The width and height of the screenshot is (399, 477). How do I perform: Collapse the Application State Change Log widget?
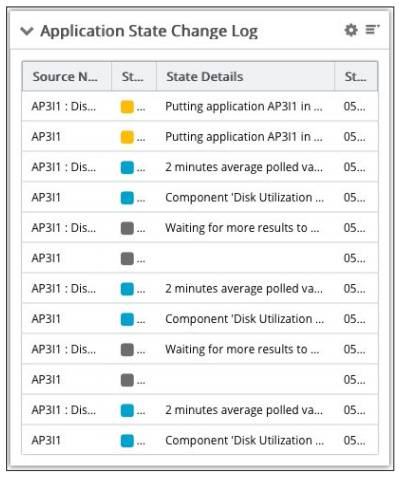point(27,31)
